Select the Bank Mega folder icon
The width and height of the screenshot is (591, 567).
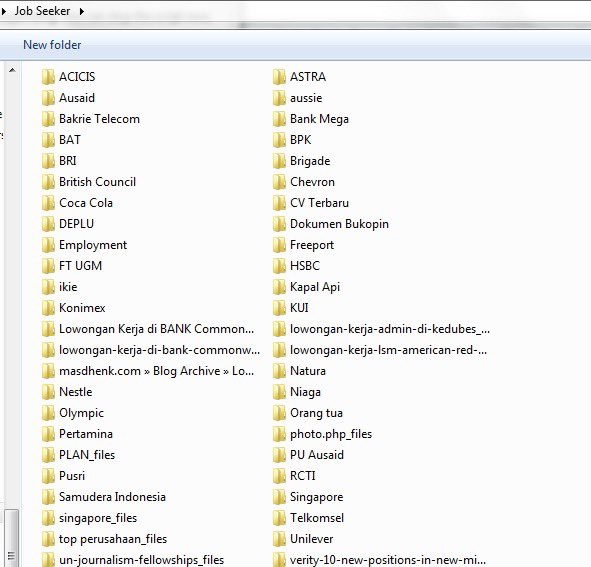click(x=279, y=119)
